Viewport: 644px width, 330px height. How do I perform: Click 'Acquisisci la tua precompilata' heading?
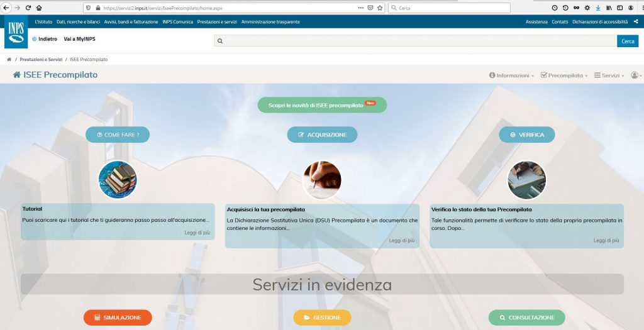(x=266, y=209)
